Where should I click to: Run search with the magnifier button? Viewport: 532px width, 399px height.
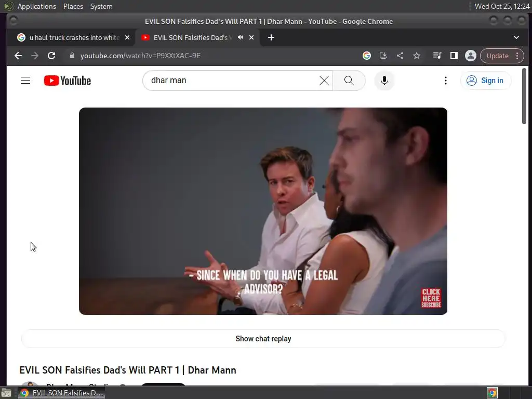coord(349,81)
